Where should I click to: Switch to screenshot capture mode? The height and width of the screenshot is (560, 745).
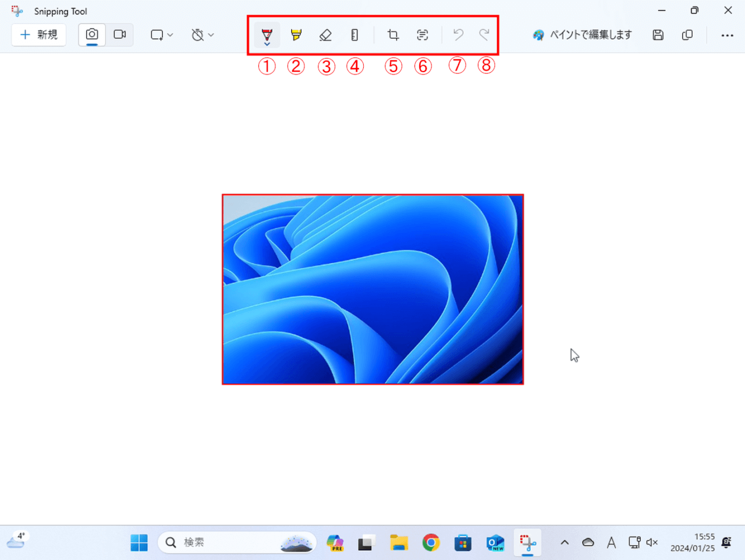point(92,35)
